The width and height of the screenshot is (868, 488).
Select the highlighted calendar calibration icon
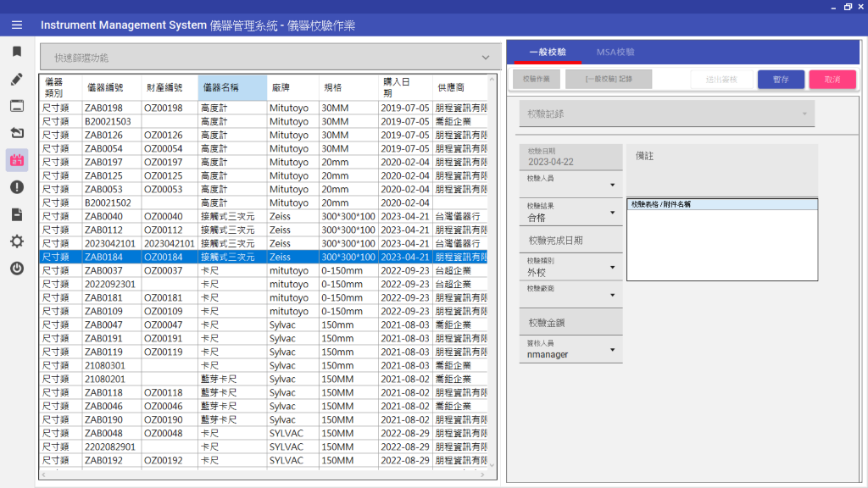pyautogui.click(x=16, y=159)
